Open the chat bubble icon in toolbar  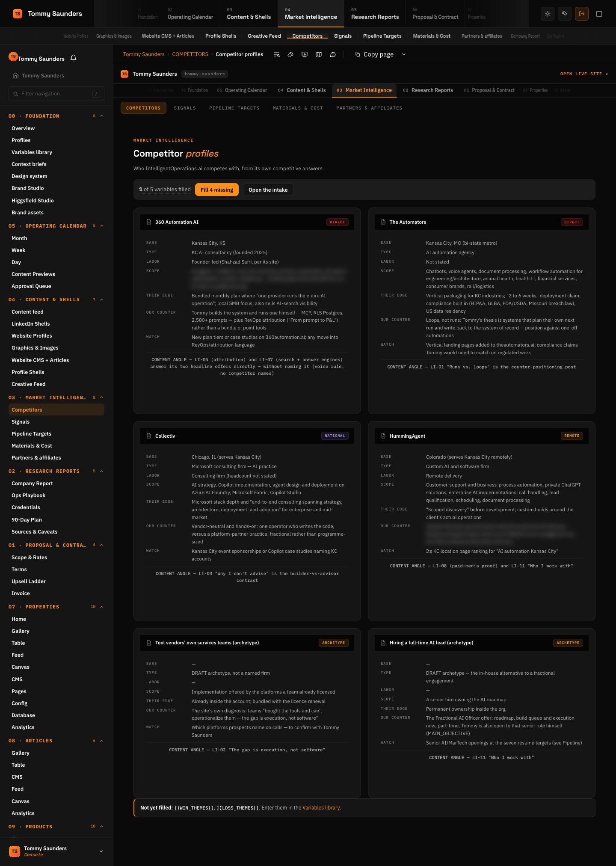click(333, 54)
